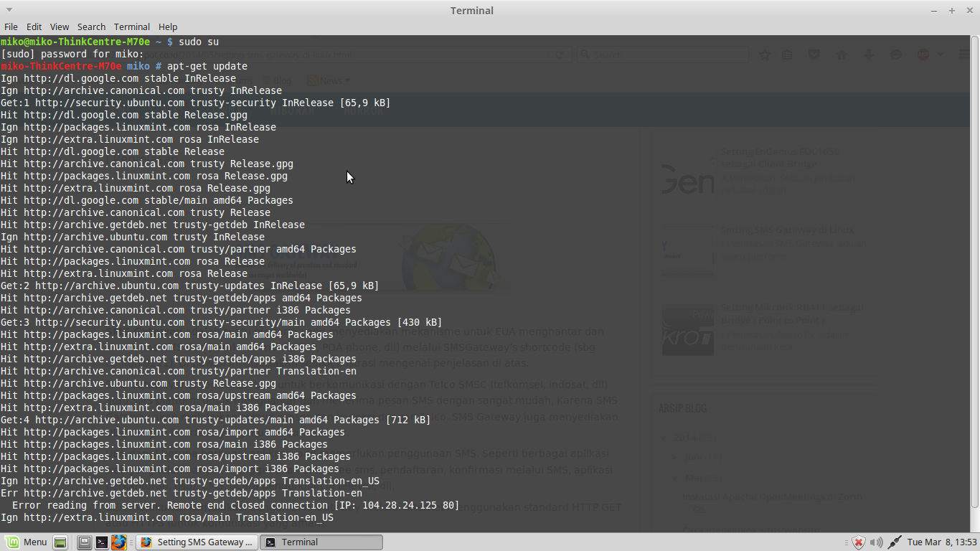The image size is (980, 551).
Task: Minimize the Terminal window
Action: (934, 11)
